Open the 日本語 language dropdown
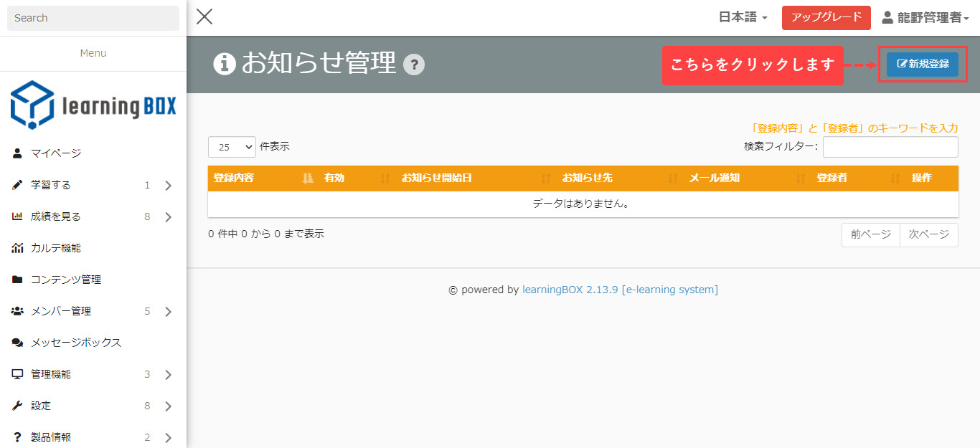The image size is (980, 448). 743,18
